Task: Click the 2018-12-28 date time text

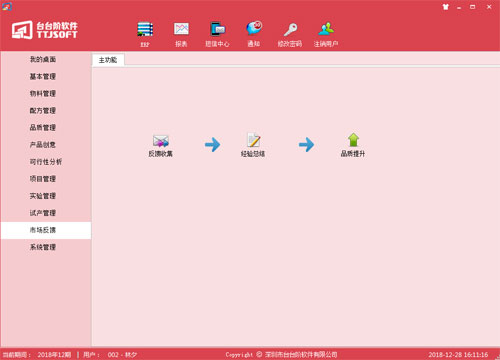Action: (x=458, y=355)
